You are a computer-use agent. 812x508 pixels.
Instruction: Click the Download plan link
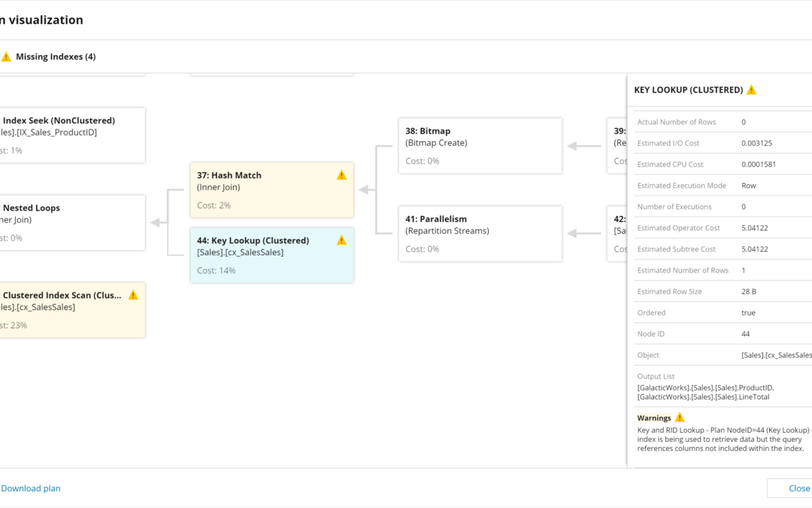(31, 488)
